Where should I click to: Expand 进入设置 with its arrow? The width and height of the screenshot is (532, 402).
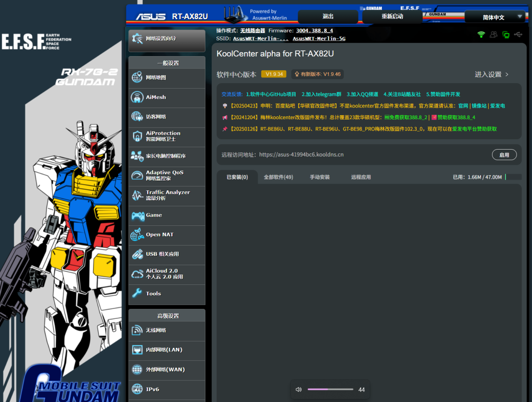[507, 75]
